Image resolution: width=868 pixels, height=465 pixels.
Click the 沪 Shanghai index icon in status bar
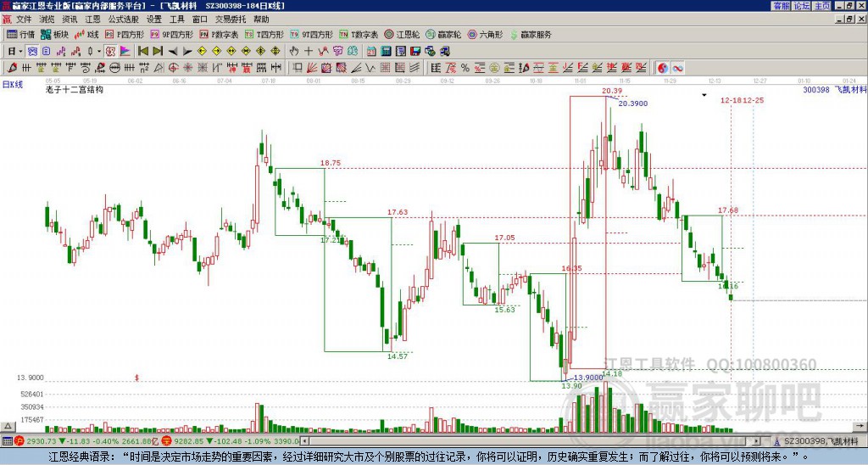(x=19, y=441)
